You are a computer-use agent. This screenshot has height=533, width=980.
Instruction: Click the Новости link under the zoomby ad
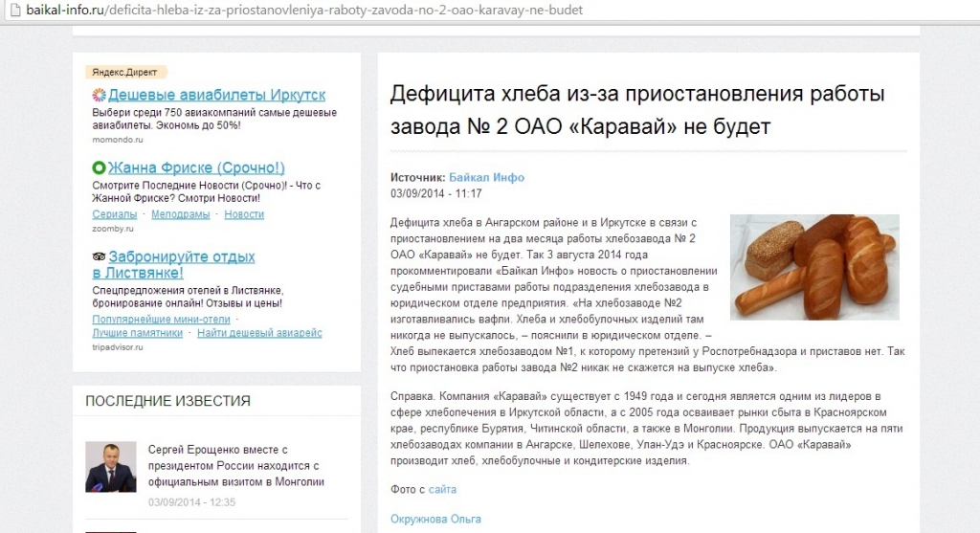pos(244,214)
